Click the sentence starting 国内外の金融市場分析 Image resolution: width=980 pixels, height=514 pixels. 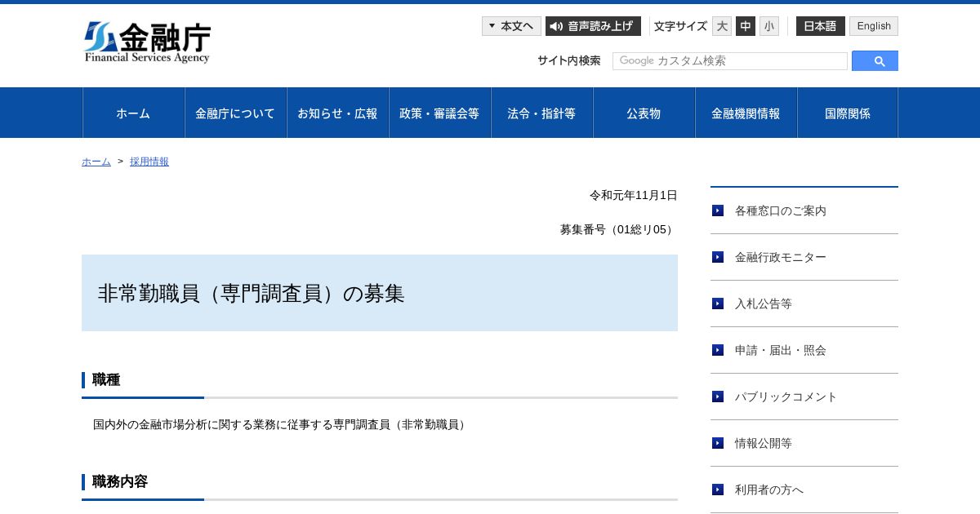(282, 425)
